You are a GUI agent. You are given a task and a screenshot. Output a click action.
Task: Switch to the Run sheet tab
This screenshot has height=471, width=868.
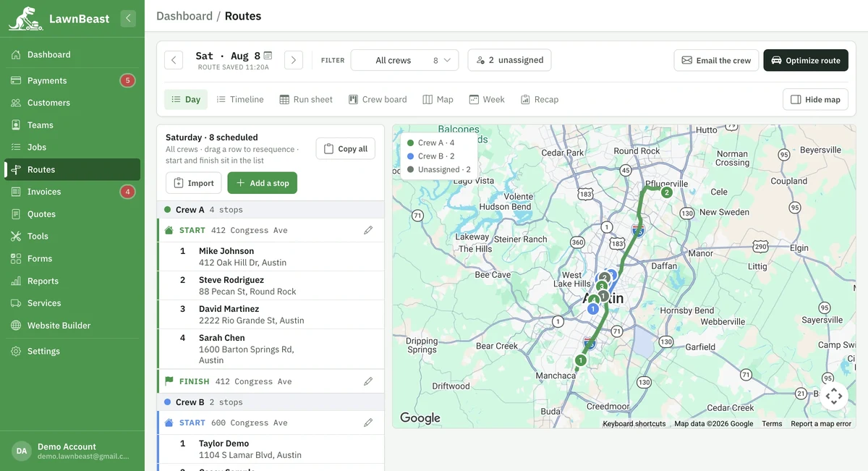pyautogui.click(x=306, y=99)
